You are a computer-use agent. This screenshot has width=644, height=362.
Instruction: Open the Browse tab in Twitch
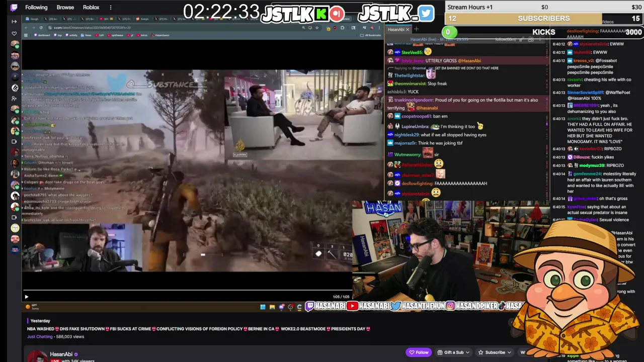(65, 8)
